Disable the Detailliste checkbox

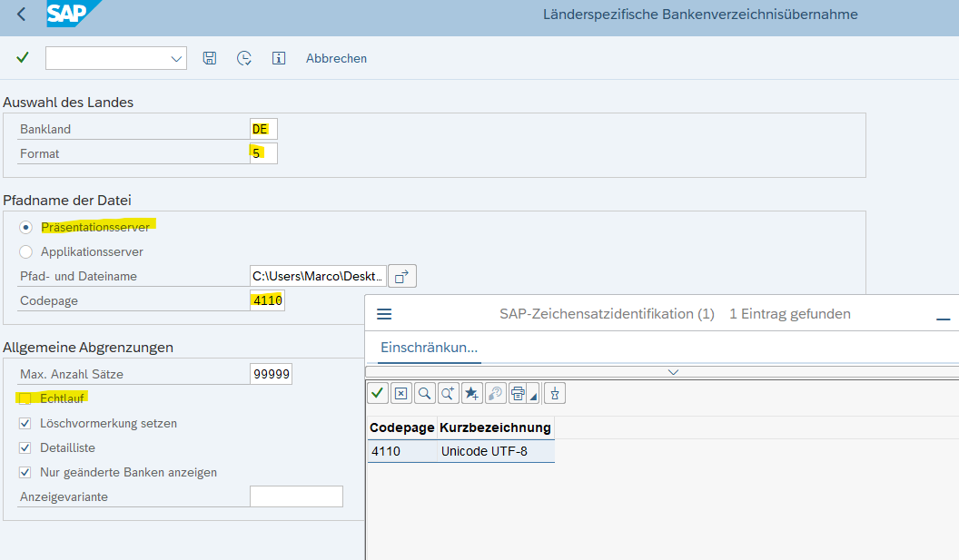(x=25, y=447)
